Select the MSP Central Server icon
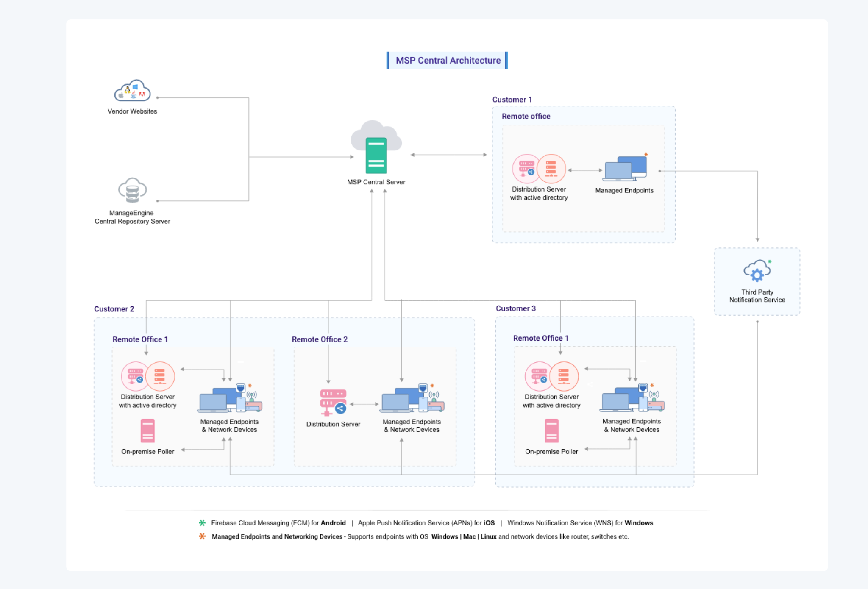 pos(376,147)
